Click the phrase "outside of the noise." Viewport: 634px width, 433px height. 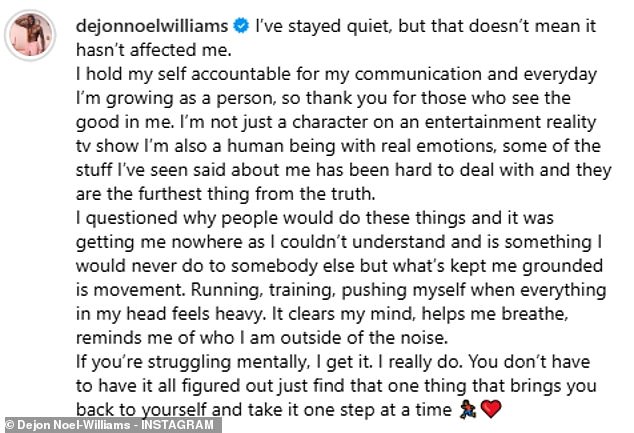[x=364, y=338]
